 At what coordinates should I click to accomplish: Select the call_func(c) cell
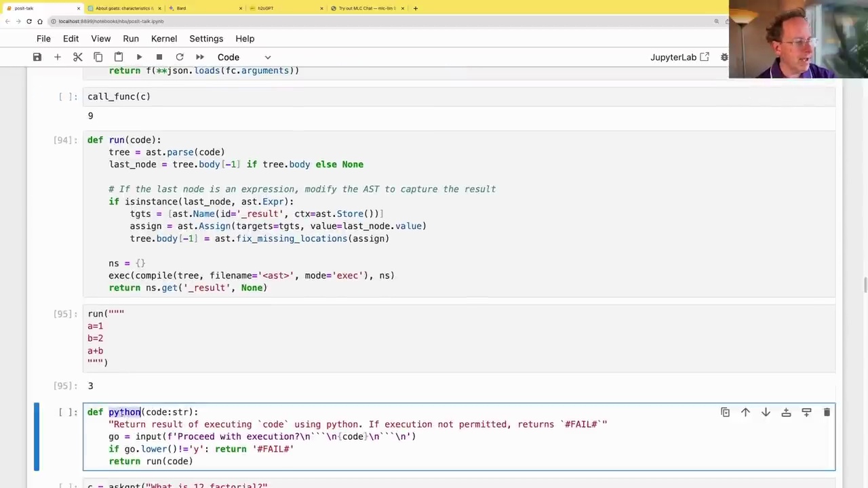point(459,96)
